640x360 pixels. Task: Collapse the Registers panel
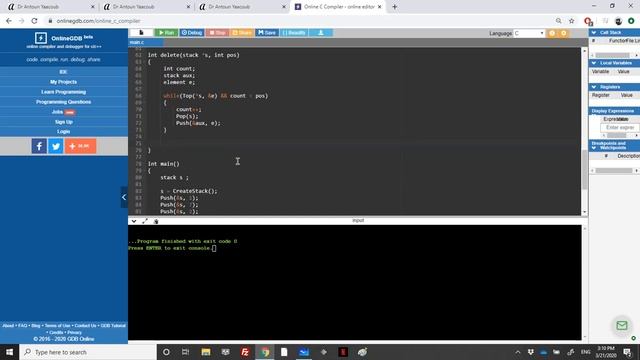coord(594,87)
